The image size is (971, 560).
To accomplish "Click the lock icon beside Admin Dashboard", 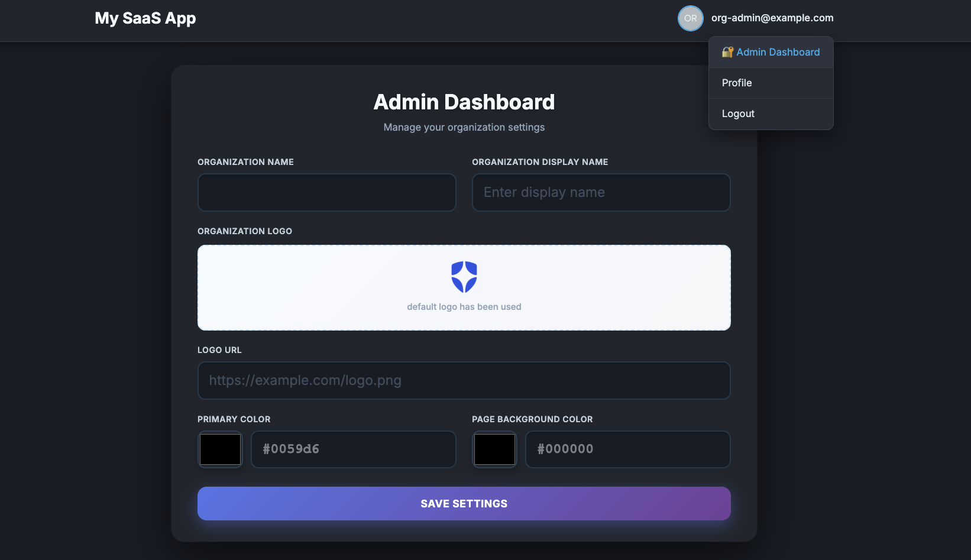I will (x=727, y=52).
